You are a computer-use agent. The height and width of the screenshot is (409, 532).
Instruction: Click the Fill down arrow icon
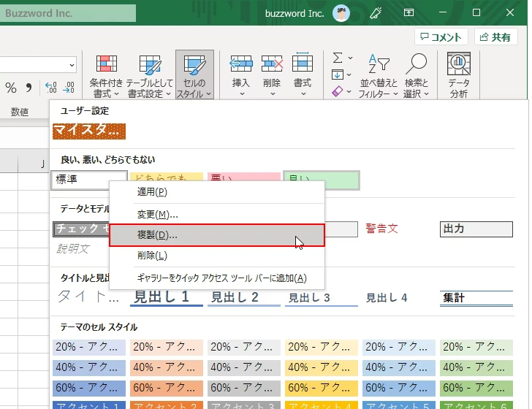coord(338,74)
